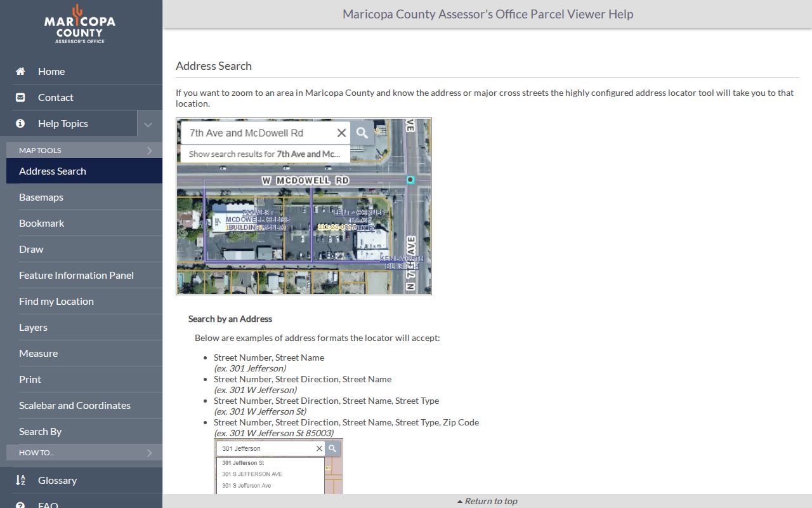Click the Return to top link
Screen dimensions: 812x508
coord(487,501)
